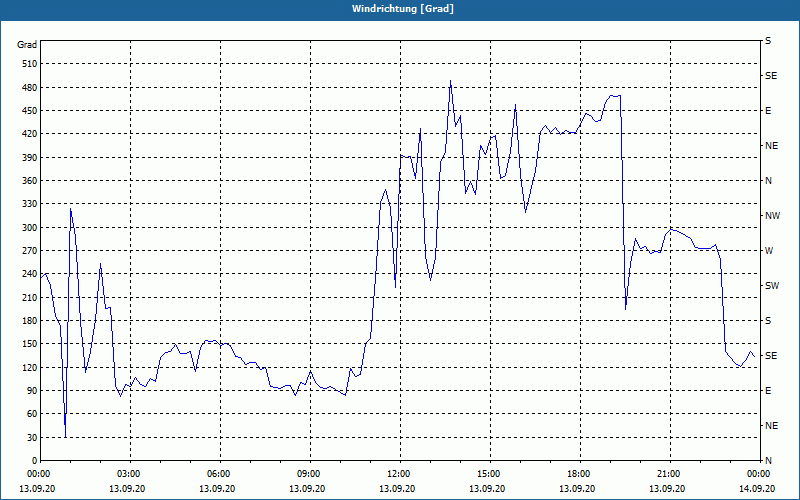Select the 13.09.20 date under 03:00
The height and width of the screenshot is (500, 800).
click(128, 489)
